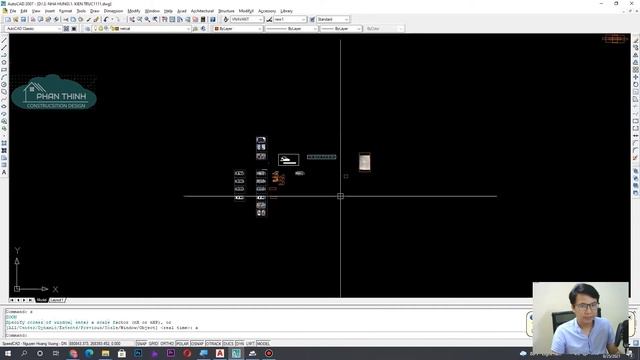
Task: Click the Zoom Realtime magnifier icon
Action: [140, 20]
